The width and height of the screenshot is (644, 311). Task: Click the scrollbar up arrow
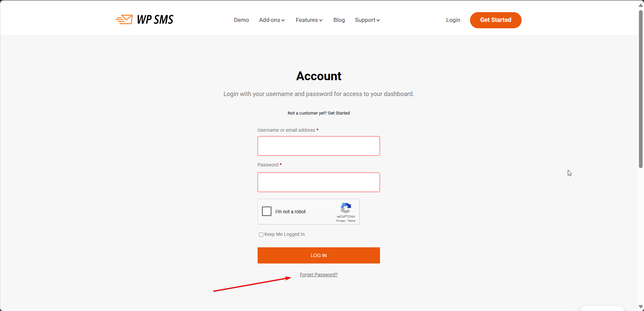pos(641,5)
